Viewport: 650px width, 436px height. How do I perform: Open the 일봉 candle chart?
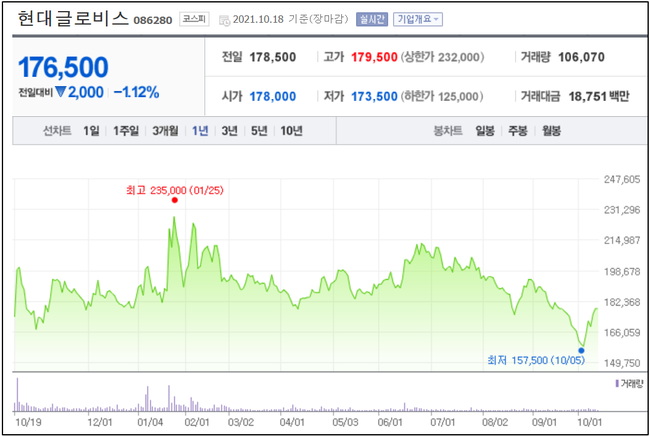tap(485, 131)
